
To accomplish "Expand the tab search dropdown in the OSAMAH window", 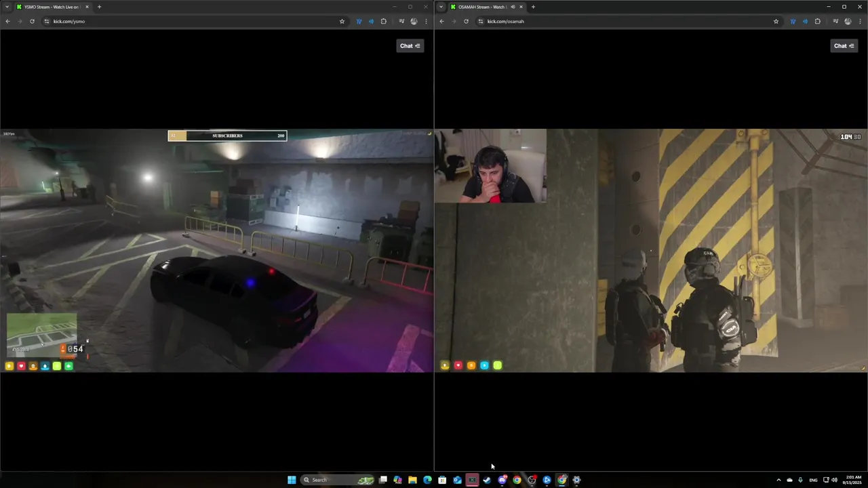I will point(441,7).
